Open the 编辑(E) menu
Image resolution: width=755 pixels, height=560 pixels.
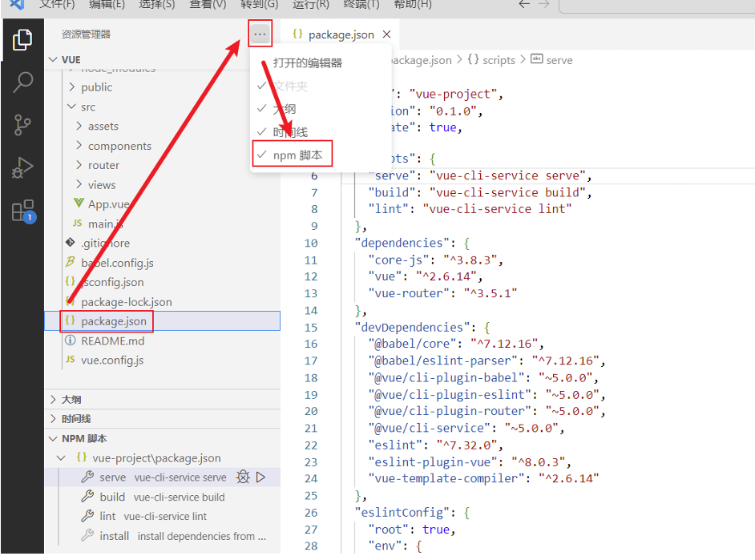107,4
